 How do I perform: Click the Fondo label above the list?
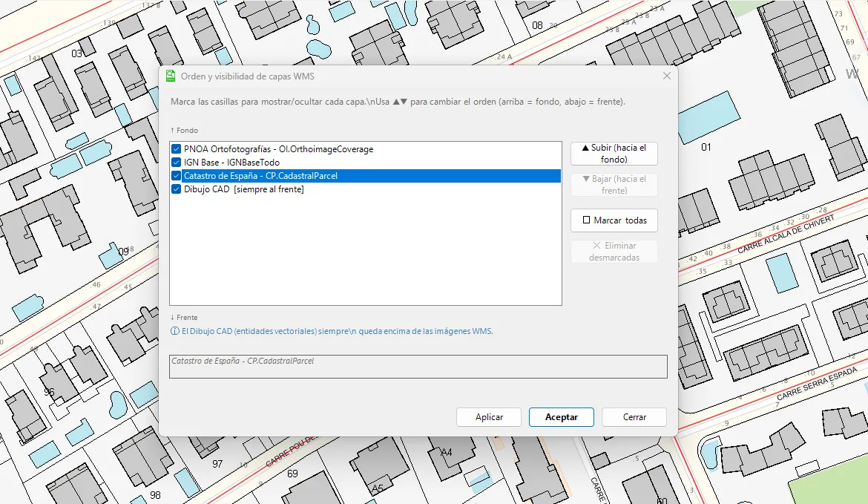tap(184, 130)
